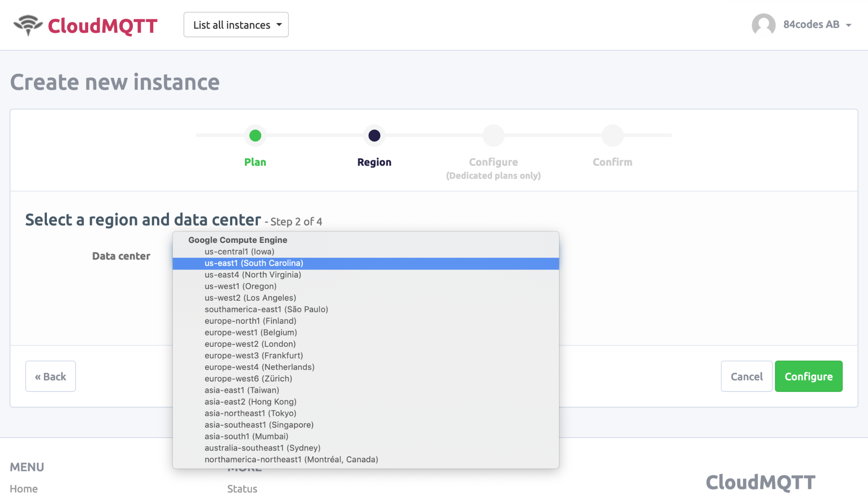Open the Home footer link

24,489
